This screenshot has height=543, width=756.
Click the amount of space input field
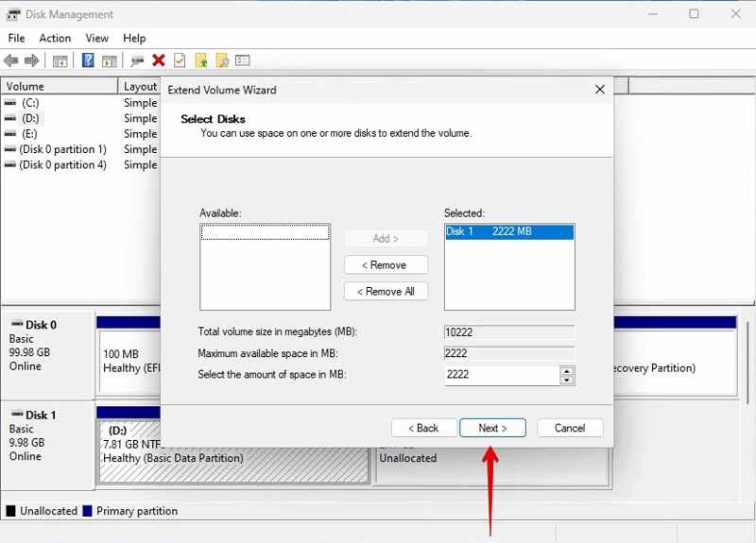click(x=501, y=375)
